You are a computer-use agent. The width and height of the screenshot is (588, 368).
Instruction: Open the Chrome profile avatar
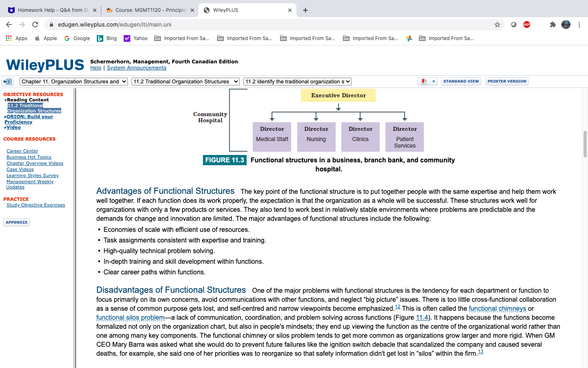click(566, 25)
